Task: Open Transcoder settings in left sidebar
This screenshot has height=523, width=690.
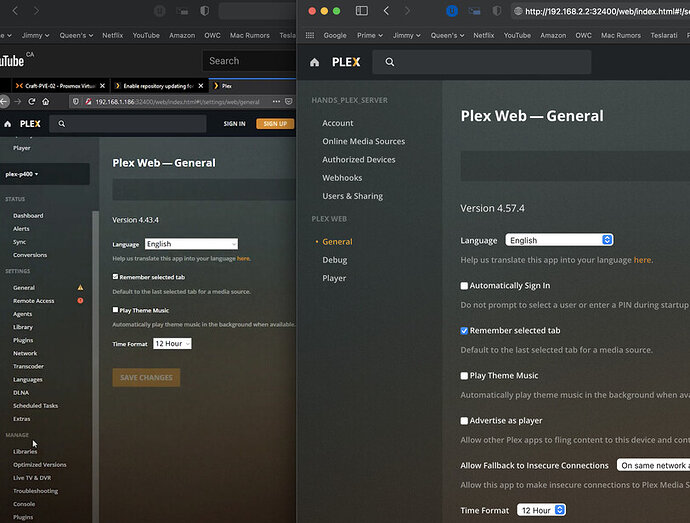Action: (x=28, y=366)
